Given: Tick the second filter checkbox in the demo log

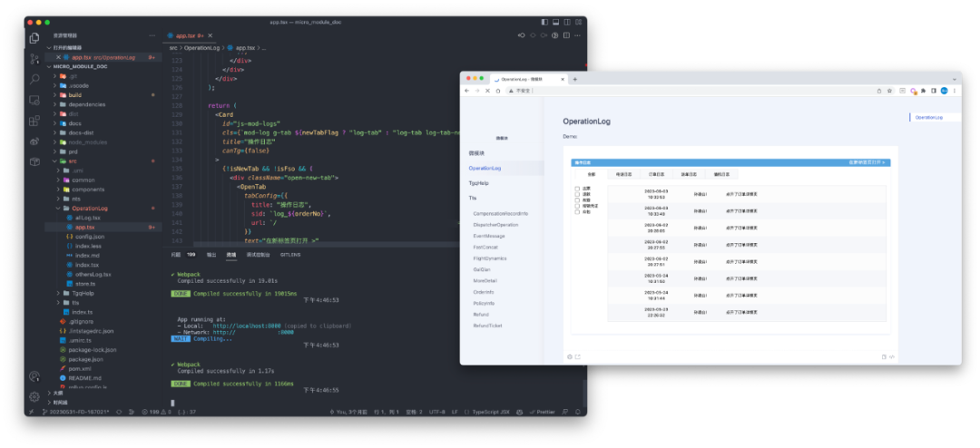Looking at the screenshot, I should 577,194.
